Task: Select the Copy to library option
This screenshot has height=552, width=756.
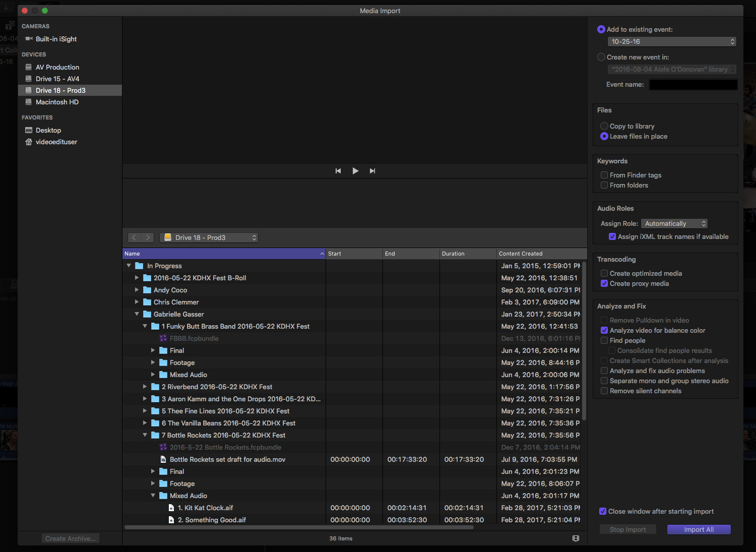Action: tap(604, 126)
